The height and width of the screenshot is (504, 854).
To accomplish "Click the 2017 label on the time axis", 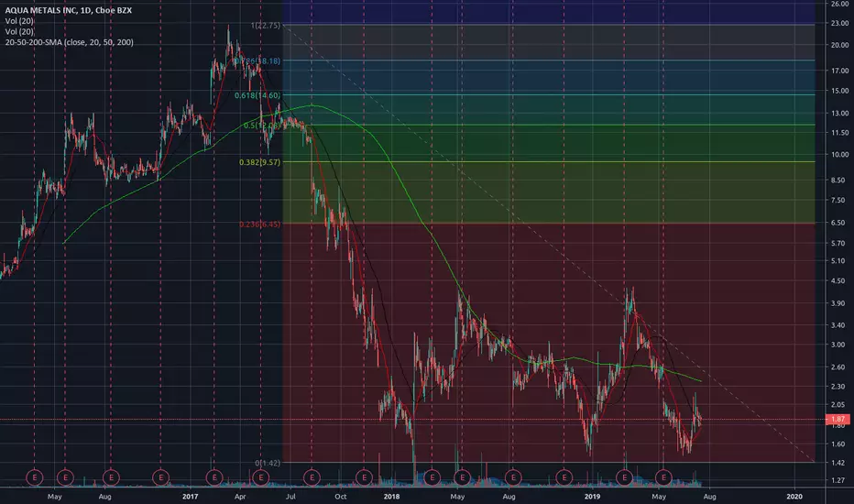I will [x=190, y=497].
